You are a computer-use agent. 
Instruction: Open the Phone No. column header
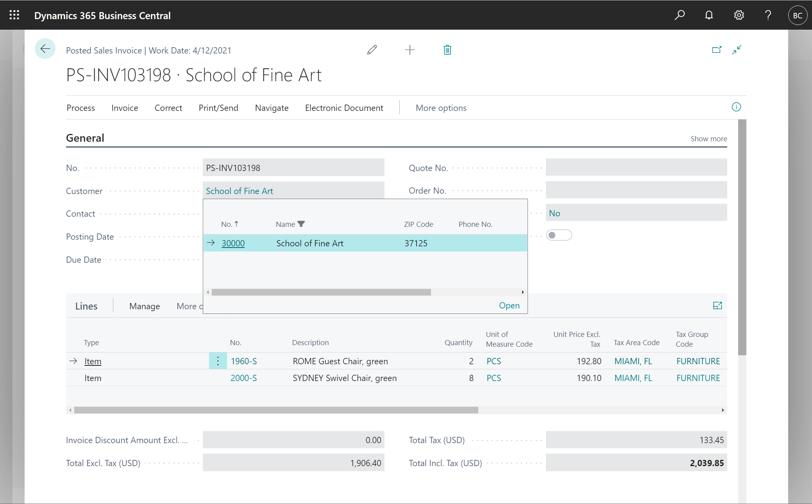(x=476, y=224)
